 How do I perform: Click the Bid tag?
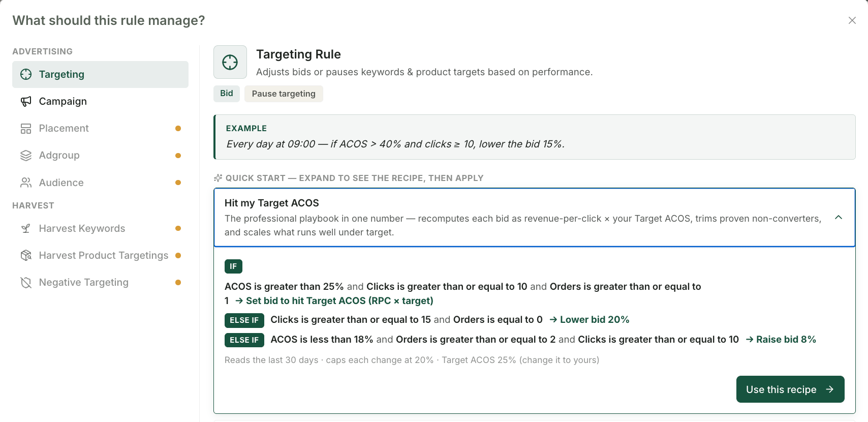tap(227, 94)
